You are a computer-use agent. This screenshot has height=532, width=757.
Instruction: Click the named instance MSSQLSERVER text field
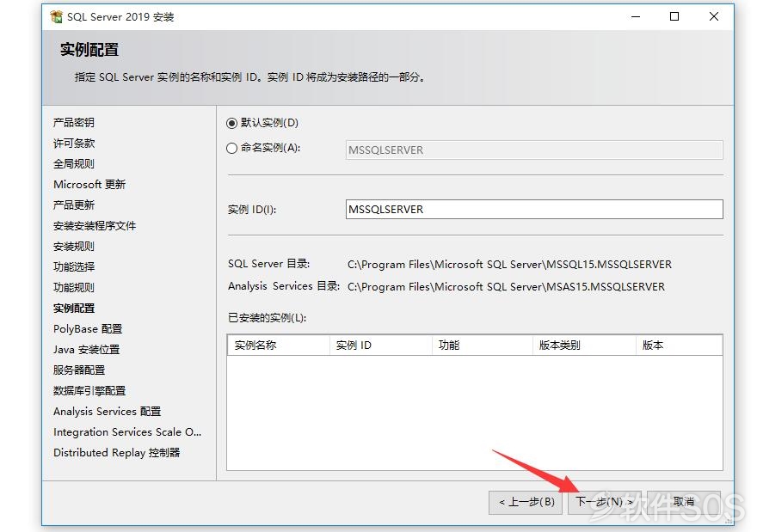(x=534, y=150)
